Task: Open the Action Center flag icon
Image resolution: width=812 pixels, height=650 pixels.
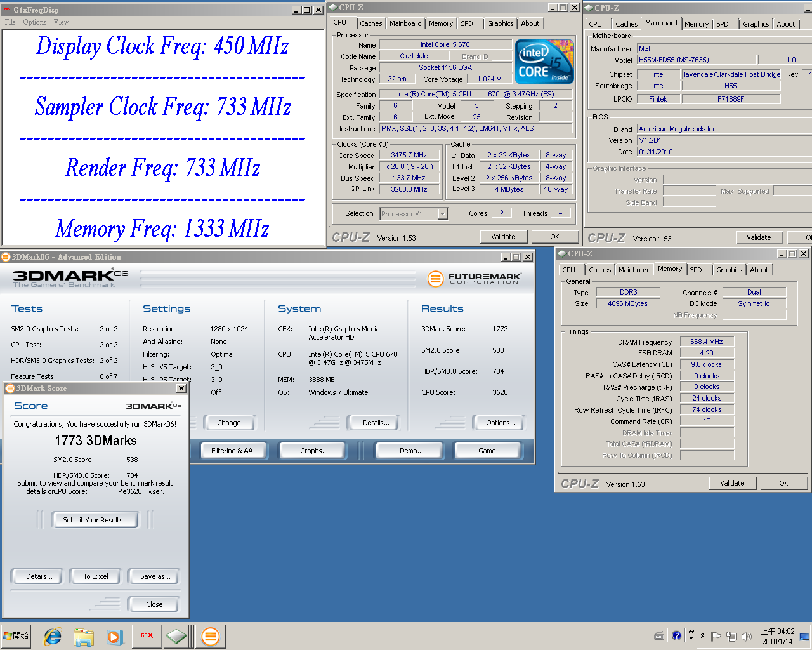Action: click(716, 636)
